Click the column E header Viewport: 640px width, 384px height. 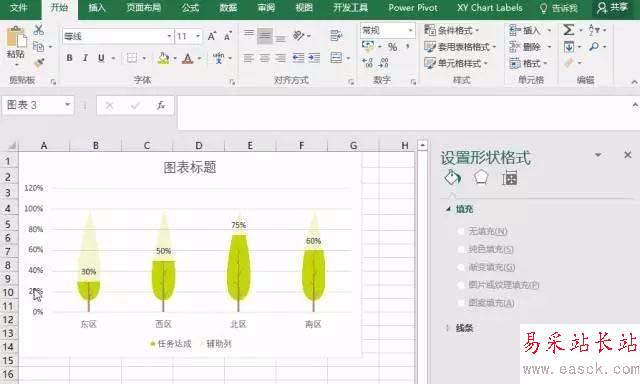coord(250,145)
